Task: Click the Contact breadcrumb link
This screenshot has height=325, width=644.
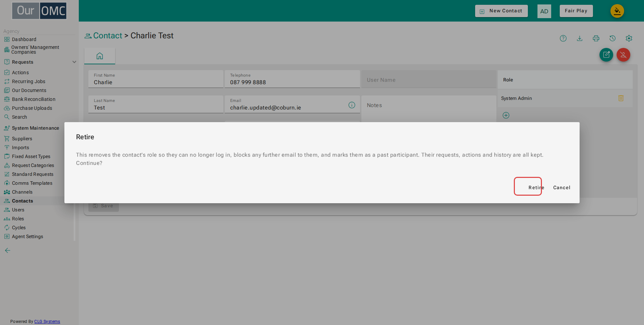Action: (x=108, y=36)
